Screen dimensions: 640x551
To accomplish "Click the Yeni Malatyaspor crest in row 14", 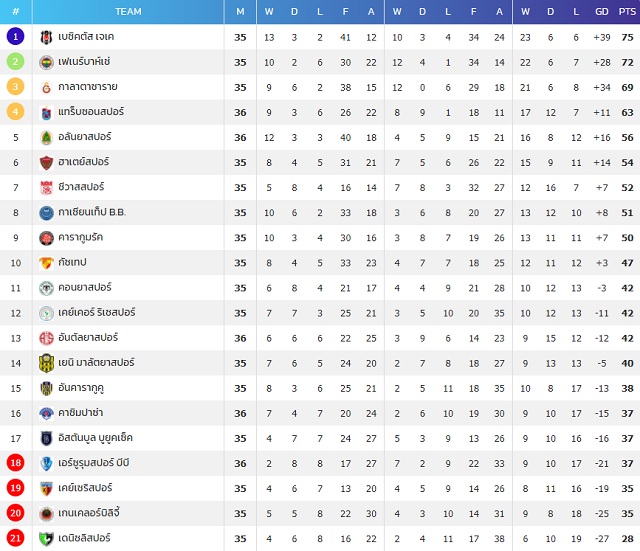I will pos(46,363).
